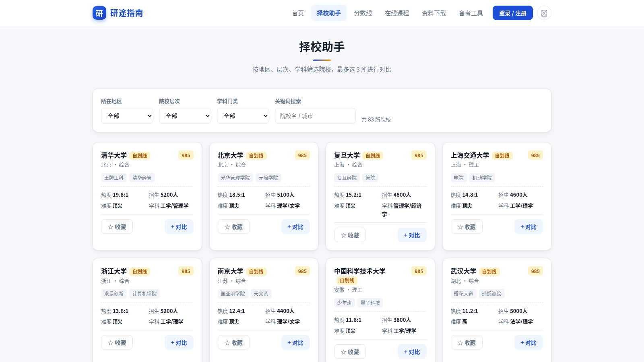Click the 电院 tag on 上海交通大学
Image resolution: width=644 pixels, height=362 pixels.
(459, 178)
